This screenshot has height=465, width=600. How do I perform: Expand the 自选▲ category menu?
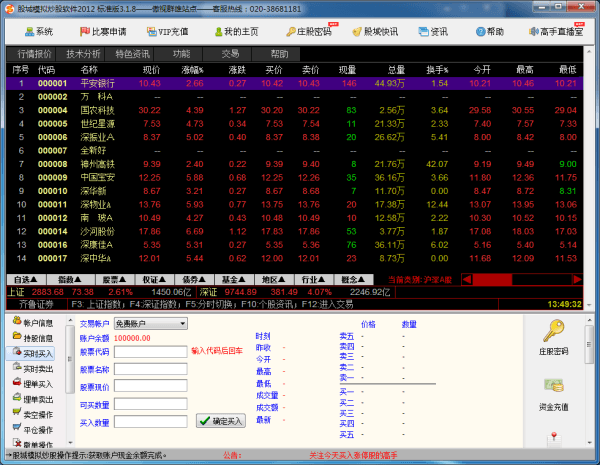tap(26, 280)
